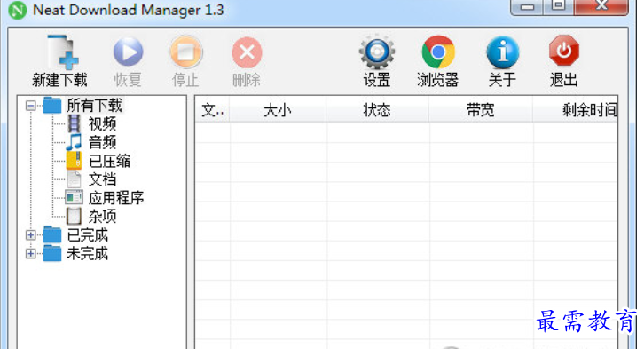Viewport: 644px width, 349px height.
Task: Open the Browser (浏览器) Chrome icon
Action: pos(438,52)
